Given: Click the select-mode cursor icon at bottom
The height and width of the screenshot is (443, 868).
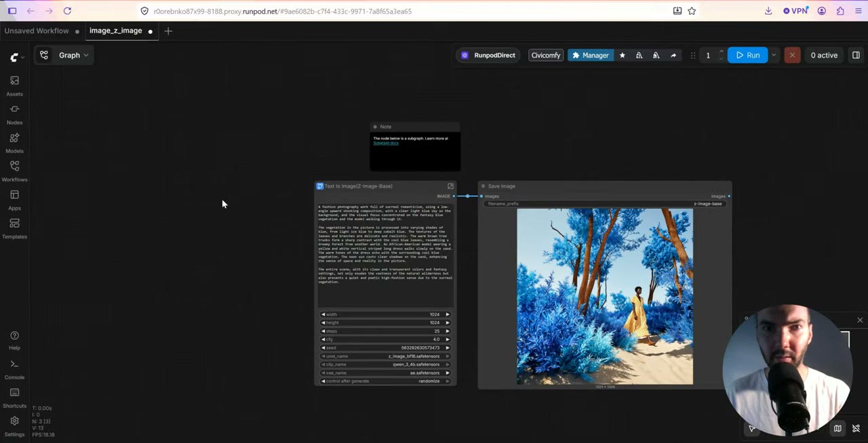Looking at the screenshot, I should click(751, 428).
